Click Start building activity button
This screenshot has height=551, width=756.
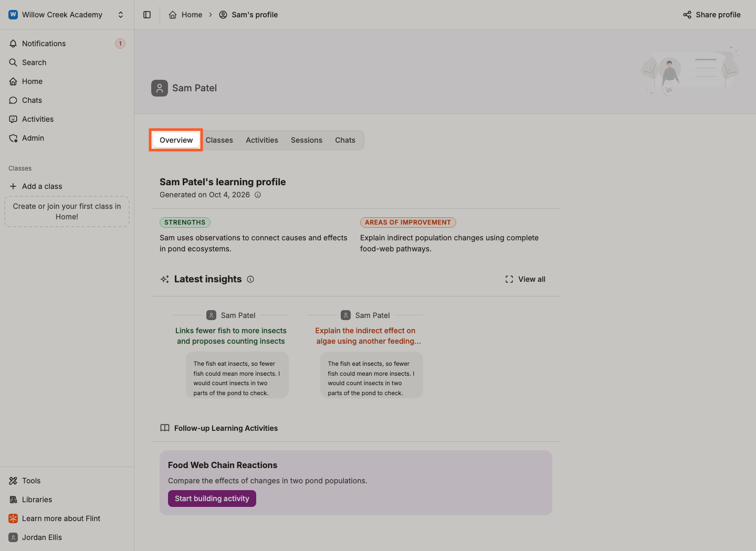point(212,499)
